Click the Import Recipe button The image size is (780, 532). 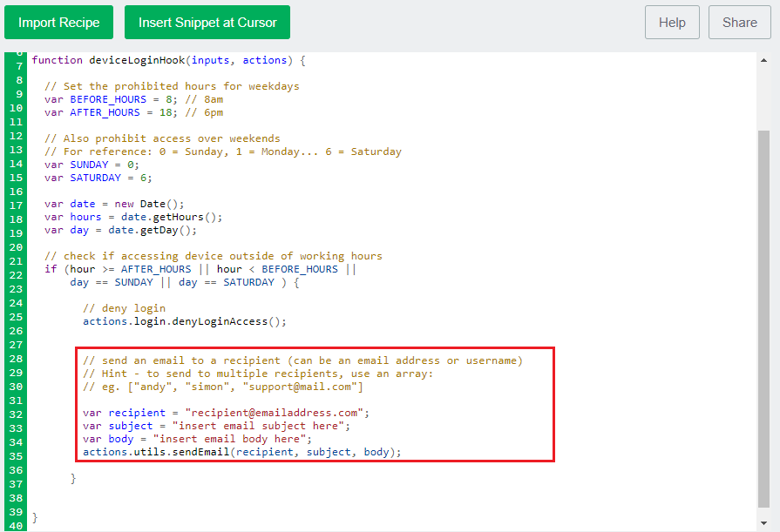(58, 23)
